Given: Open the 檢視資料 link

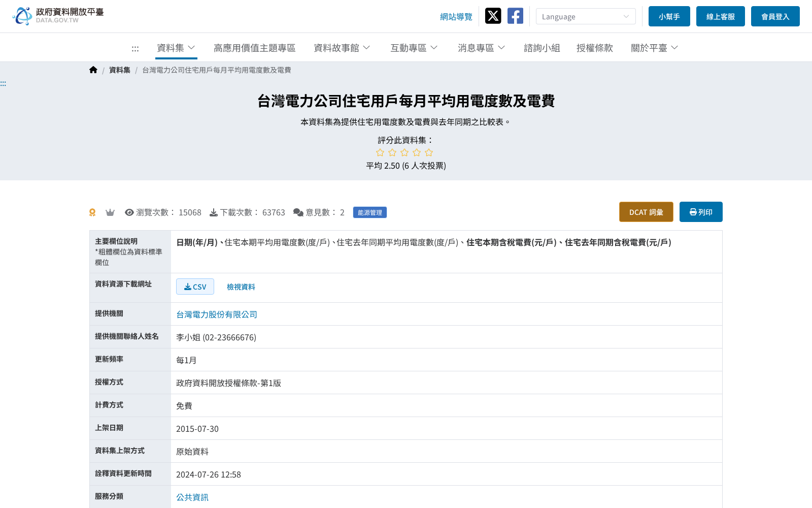Looking at the screenshot, I should [241, 287].
